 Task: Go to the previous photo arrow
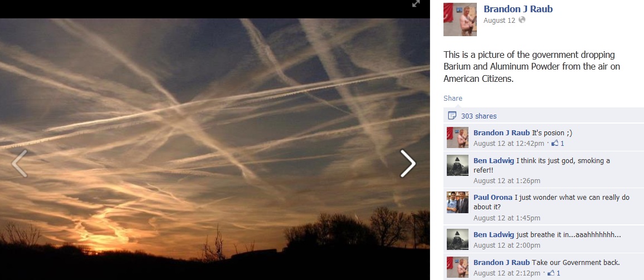[x=19, y=164]
